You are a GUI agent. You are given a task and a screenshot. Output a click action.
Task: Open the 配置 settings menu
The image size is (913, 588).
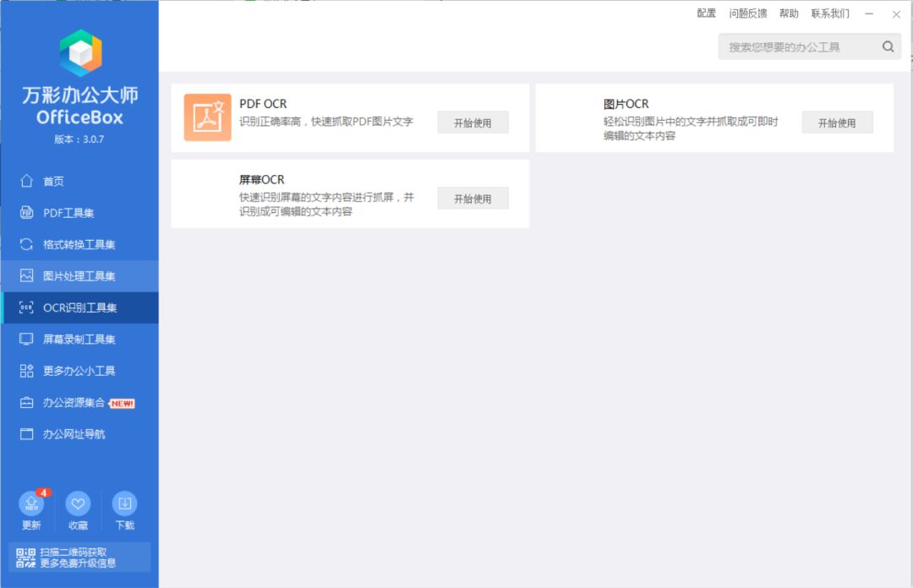(x=707, y=14)
